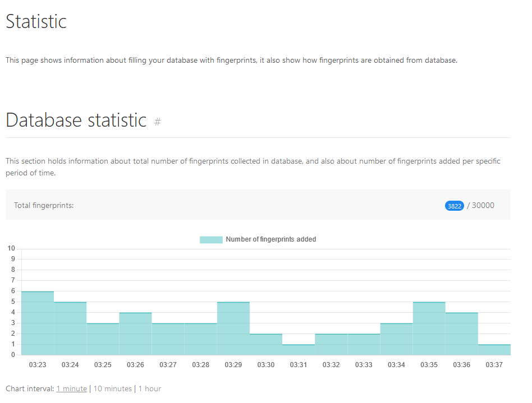Select the chart bar for 03:29
Viewport: 532px width, 403px height.
pos(233,328)
